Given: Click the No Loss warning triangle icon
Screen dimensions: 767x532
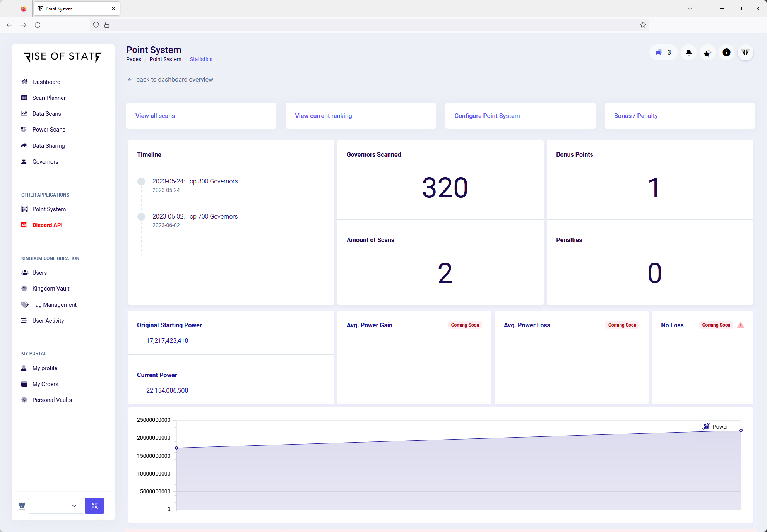Looking at the screenshot, I should 741,325.
